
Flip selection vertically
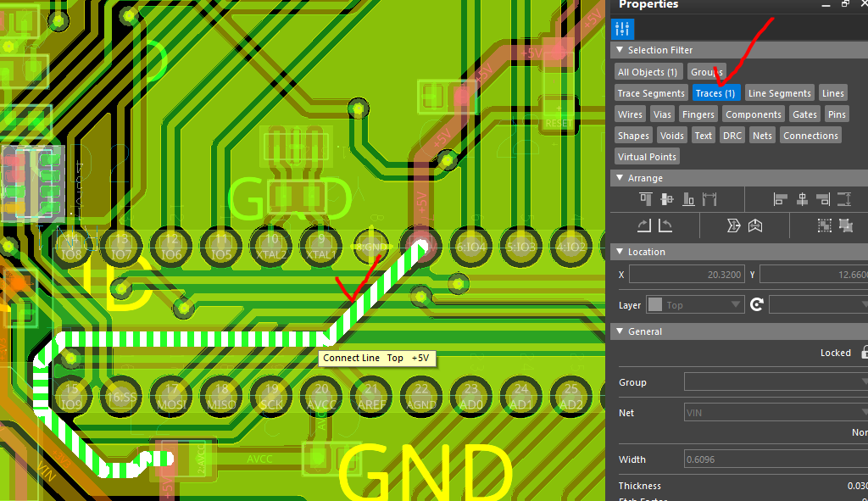733,225
